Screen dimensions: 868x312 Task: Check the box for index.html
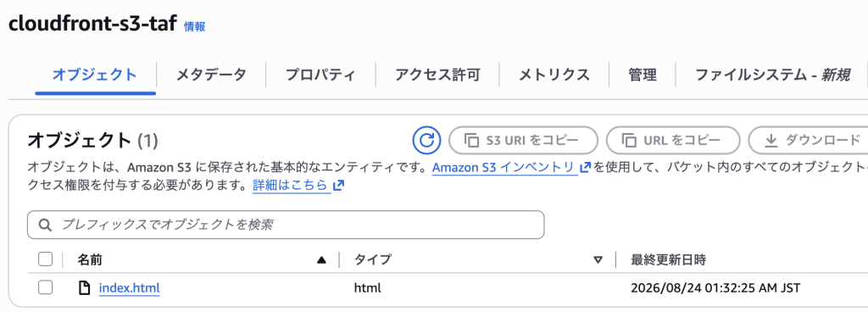tap(46, 287)
